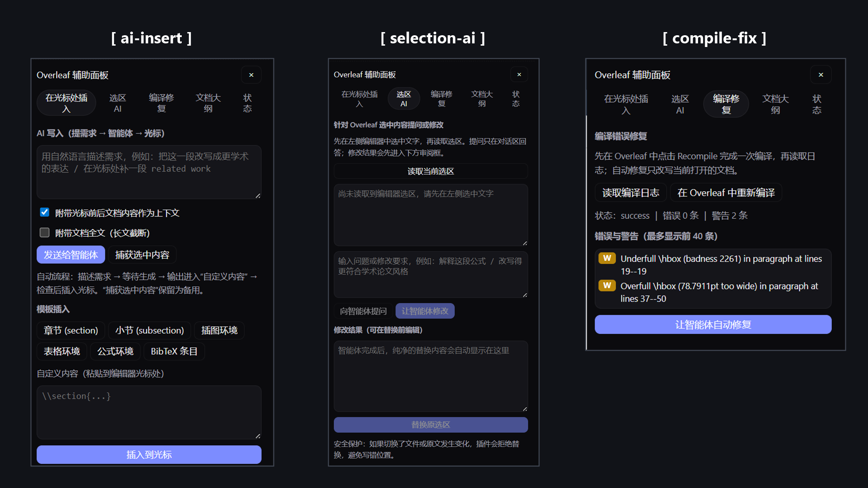The width and height of the screenshot is (868, 488).
Task: Open 编译修复 tab in ai-insert panel
Action: point(161,103)
